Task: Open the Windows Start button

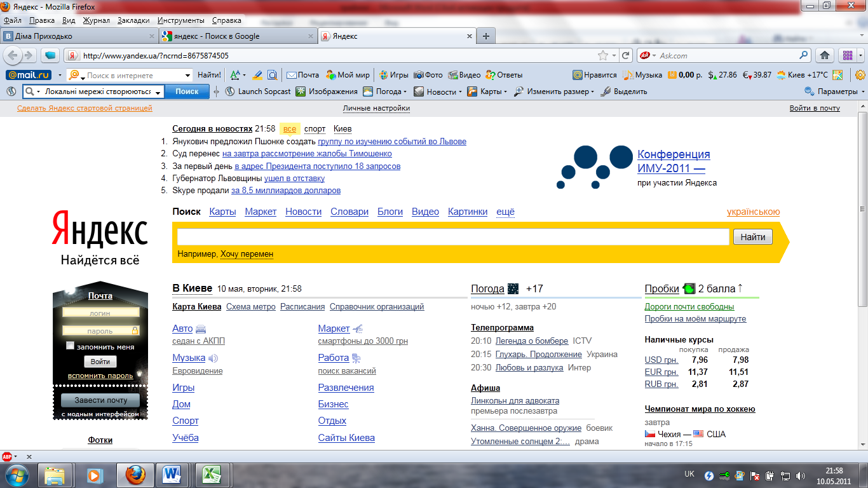Action: (16, 475)
